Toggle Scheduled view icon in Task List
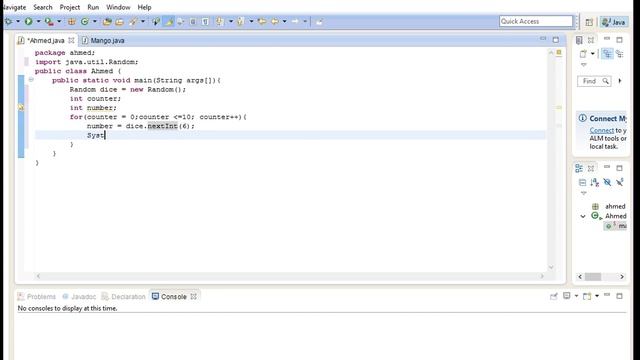Image resolution: width=640 pixels, height=360 pixels. (x=620, y=54)
